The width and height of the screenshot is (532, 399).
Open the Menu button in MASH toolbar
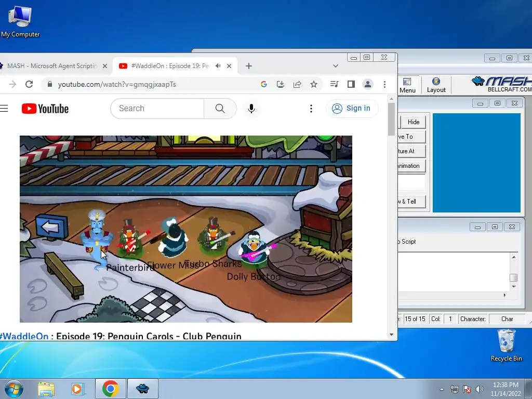click(407, 85)
